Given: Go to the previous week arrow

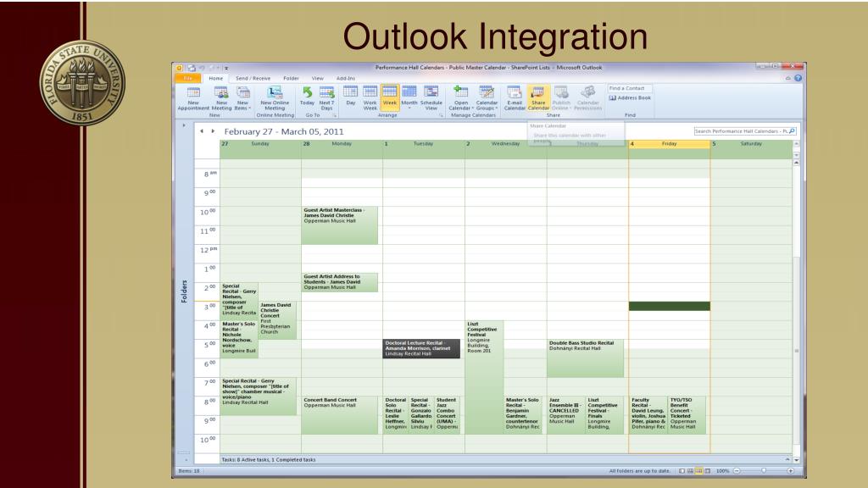Looking at the screenshot, I should pyautogui.click(x=202, y=131).
